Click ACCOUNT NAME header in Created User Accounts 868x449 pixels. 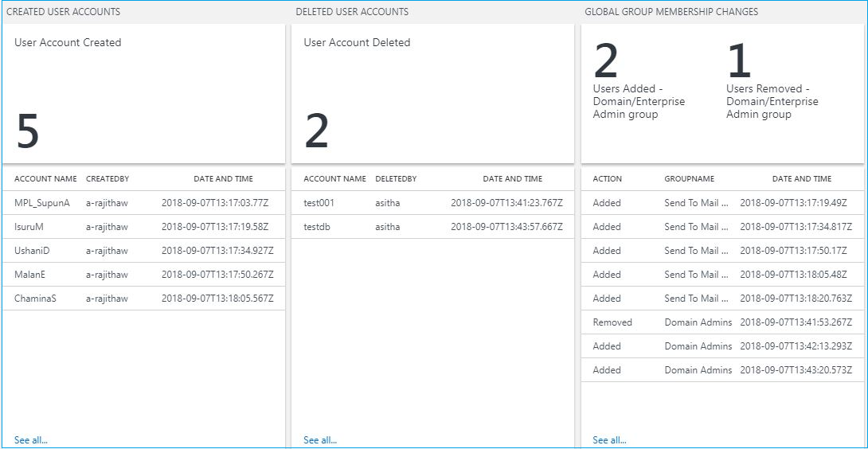[45, 179]
